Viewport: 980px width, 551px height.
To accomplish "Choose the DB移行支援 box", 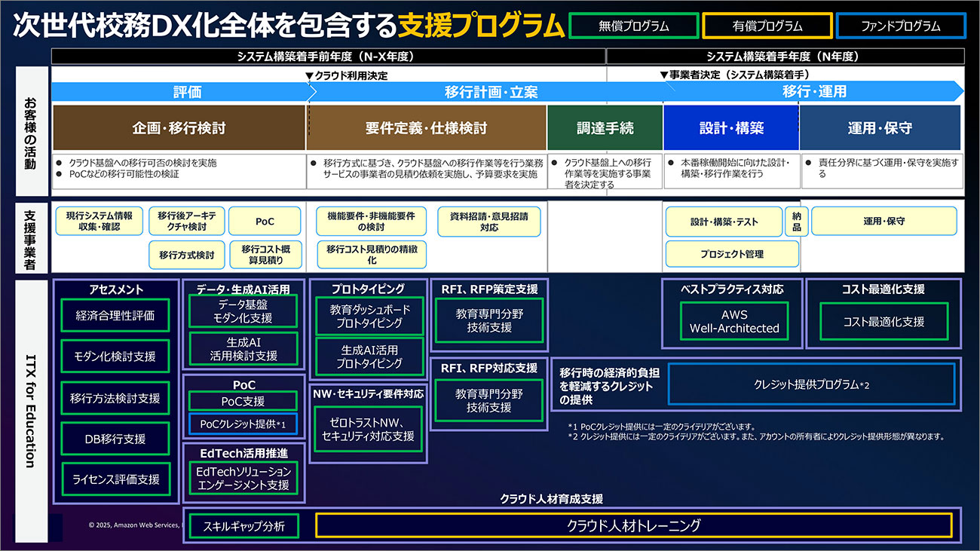I will (115, 439).
